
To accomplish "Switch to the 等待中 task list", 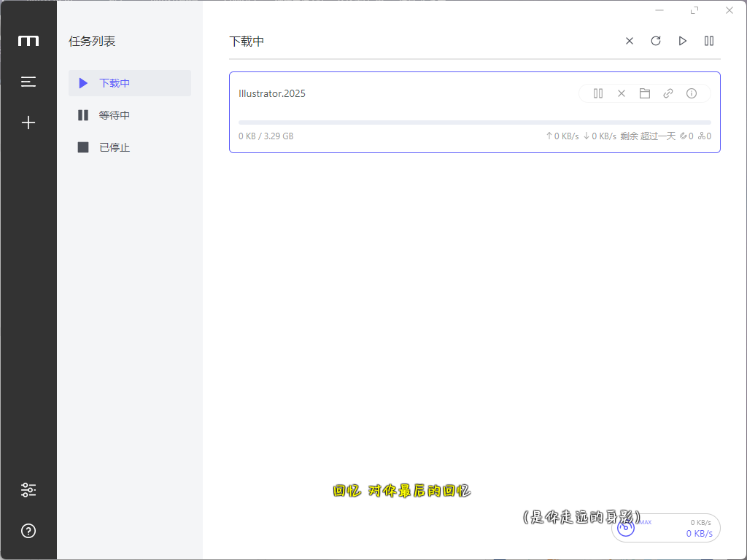I will [x=130, y=115].
